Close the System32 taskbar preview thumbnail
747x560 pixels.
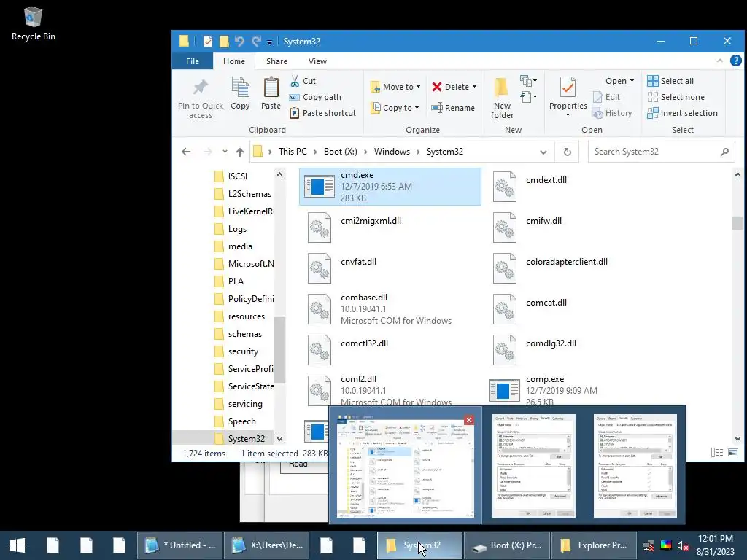coord(469,419)
